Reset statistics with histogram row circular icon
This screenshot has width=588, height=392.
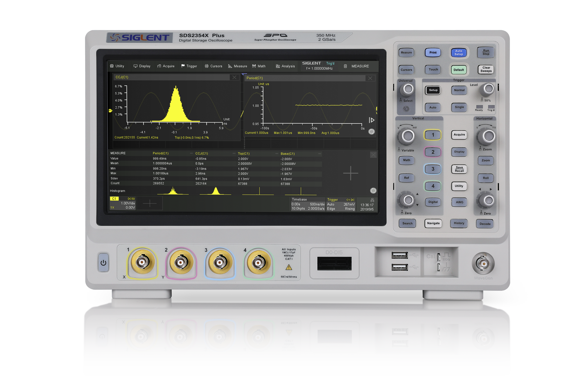(373, 191)
